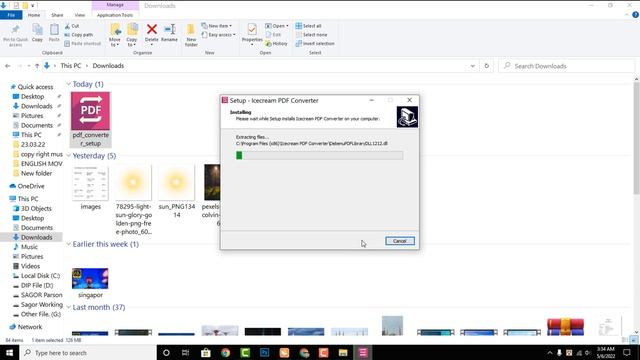The width and height of the screenshot is (640, 360).
Task: Collapse the Today group
Action: [69, 84]
